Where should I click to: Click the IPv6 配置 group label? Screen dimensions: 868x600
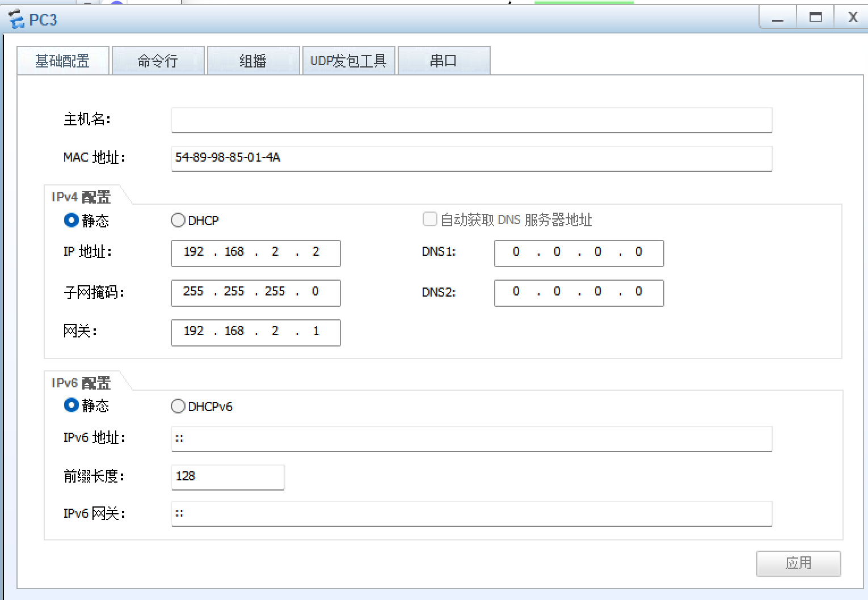81,383
